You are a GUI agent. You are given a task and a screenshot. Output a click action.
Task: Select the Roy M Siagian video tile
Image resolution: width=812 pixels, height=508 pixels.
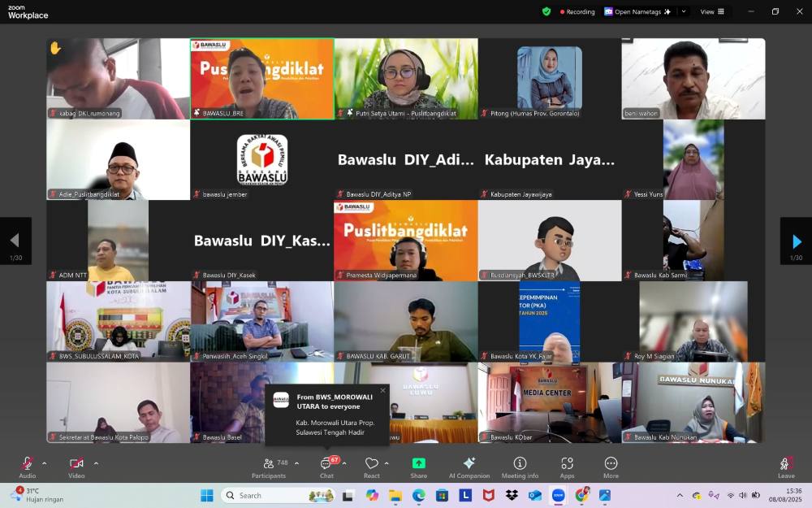[693, 321]
